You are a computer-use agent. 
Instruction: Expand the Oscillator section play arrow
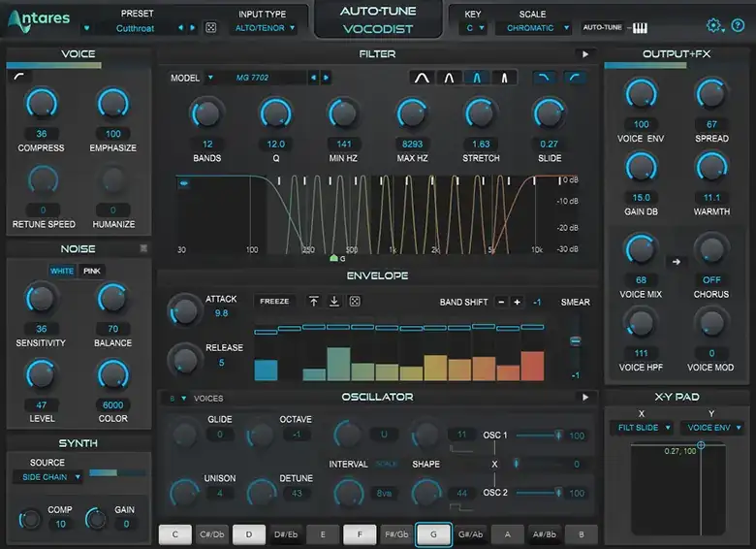click(585, 397)
